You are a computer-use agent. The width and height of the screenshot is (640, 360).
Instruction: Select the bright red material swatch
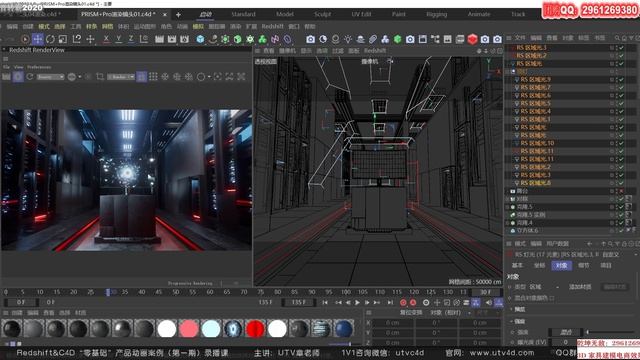[x=255, y=329]
